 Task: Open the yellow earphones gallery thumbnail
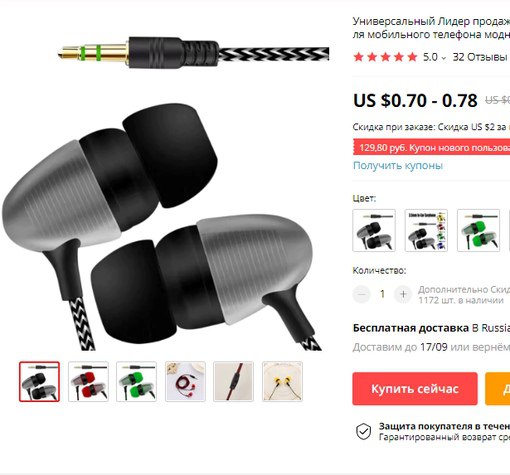pos(282,382)
